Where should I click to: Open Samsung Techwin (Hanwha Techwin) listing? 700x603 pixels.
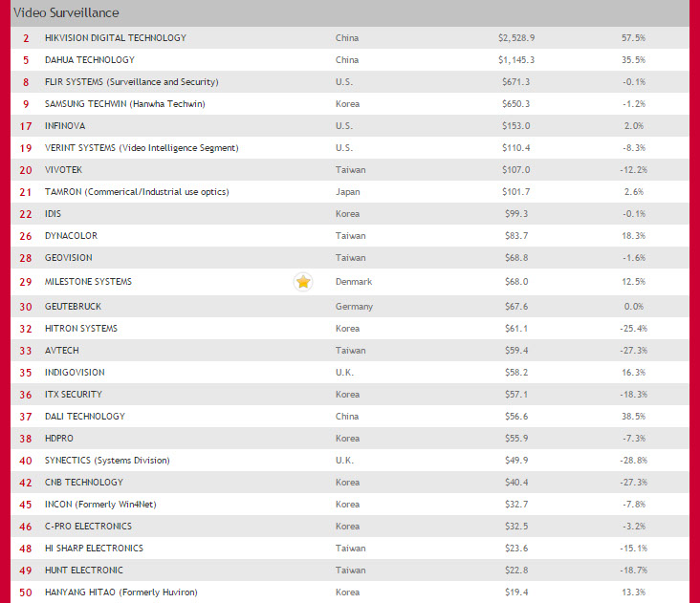[x=124, y=104]
